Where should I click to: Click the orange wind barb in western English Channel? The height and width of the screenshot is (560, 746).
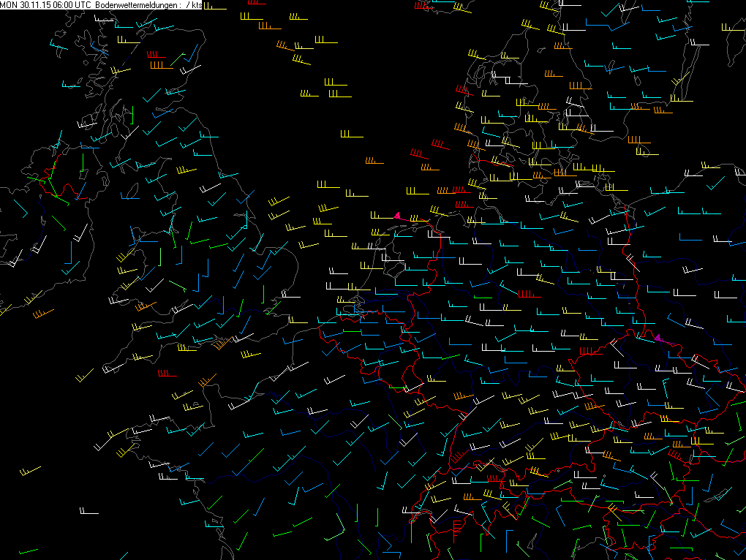(x=206, y=381)
